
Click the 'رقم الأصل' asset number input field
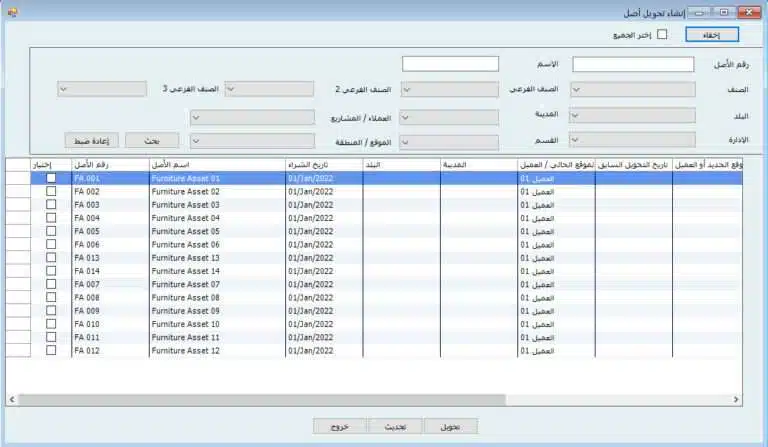633,64
